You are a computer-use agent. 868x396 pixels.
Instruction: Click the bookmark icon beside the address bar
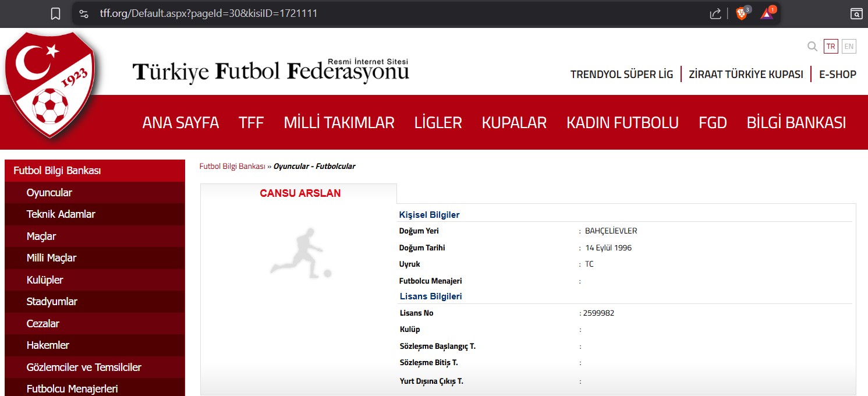[55, 13]
